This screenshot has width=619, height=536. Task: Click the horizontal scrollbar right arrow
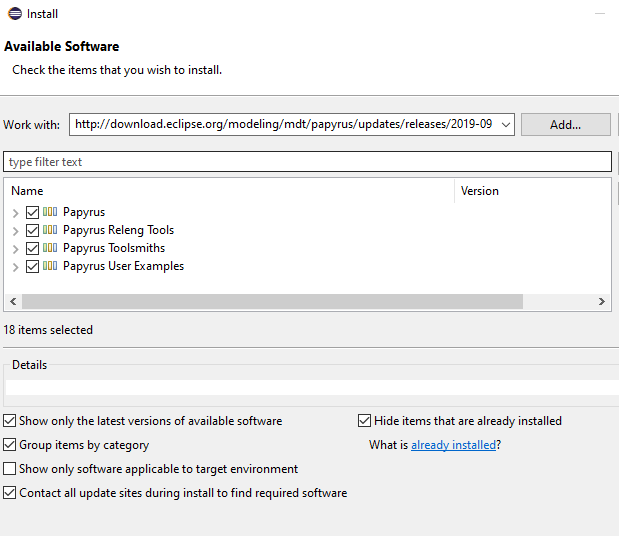coord(602,301)
